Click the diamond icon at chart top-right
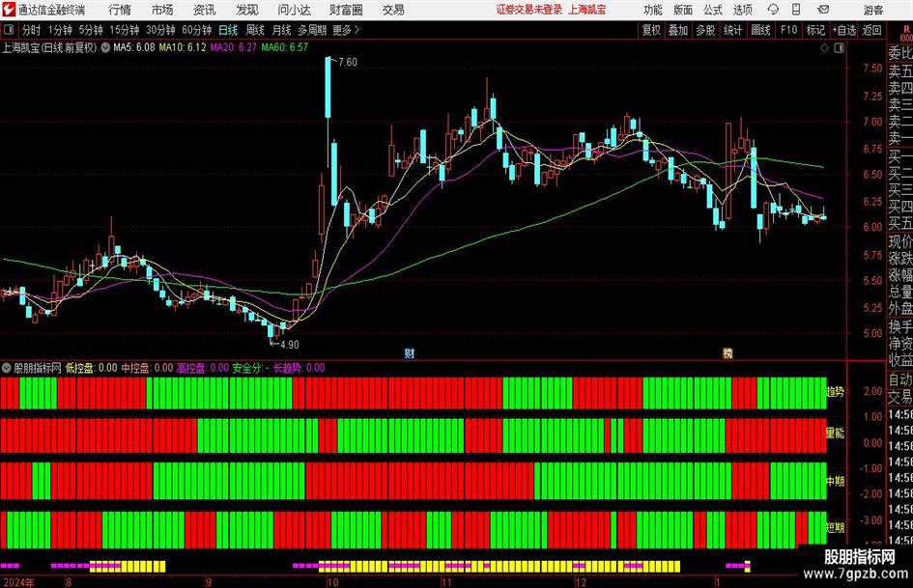The image size is (913, 588). (824, 48)
